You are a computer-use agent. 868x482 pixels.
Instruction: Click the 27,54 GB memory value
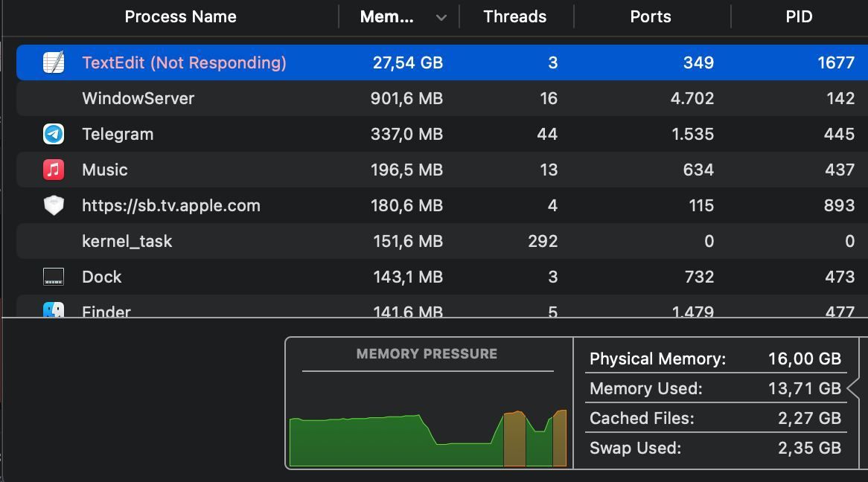coord(408,62)
